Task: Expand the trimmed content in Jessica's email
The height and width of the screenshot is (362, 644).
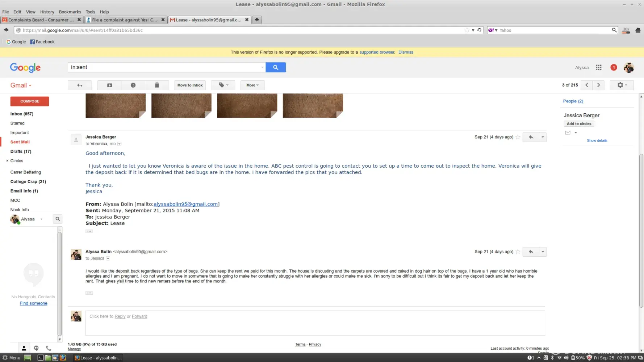Action: point(89,231)
